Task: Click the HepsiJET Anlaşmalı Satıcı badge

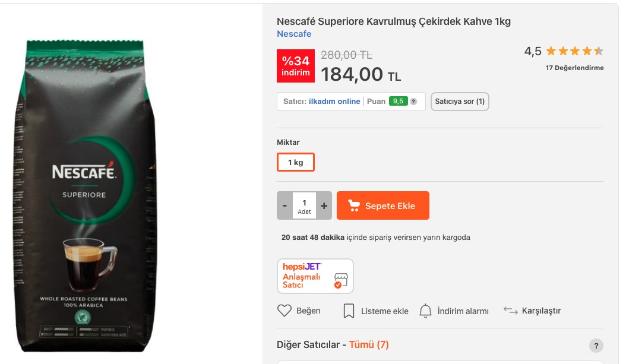Action: click(x=315, y=276)
